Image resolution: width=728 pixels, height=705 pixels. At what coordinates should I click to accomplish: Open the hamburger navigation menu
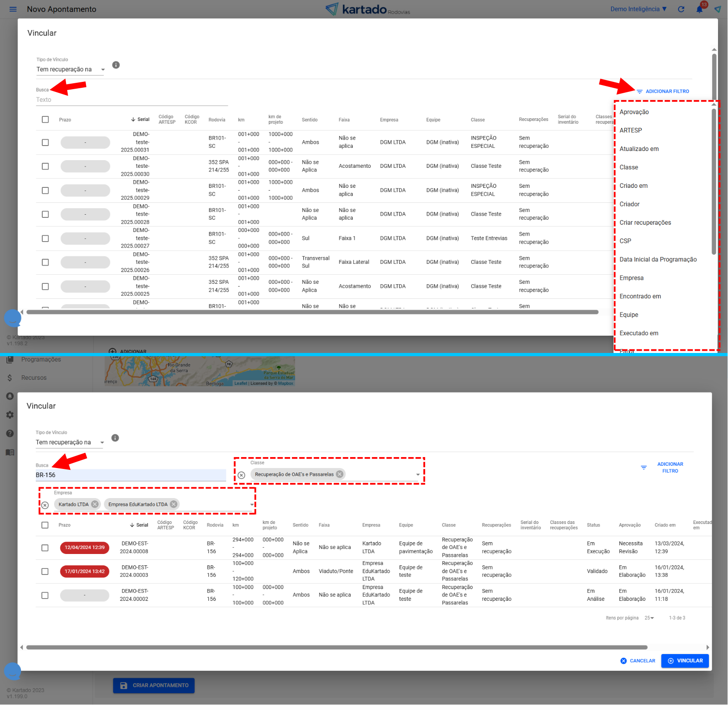13,9
